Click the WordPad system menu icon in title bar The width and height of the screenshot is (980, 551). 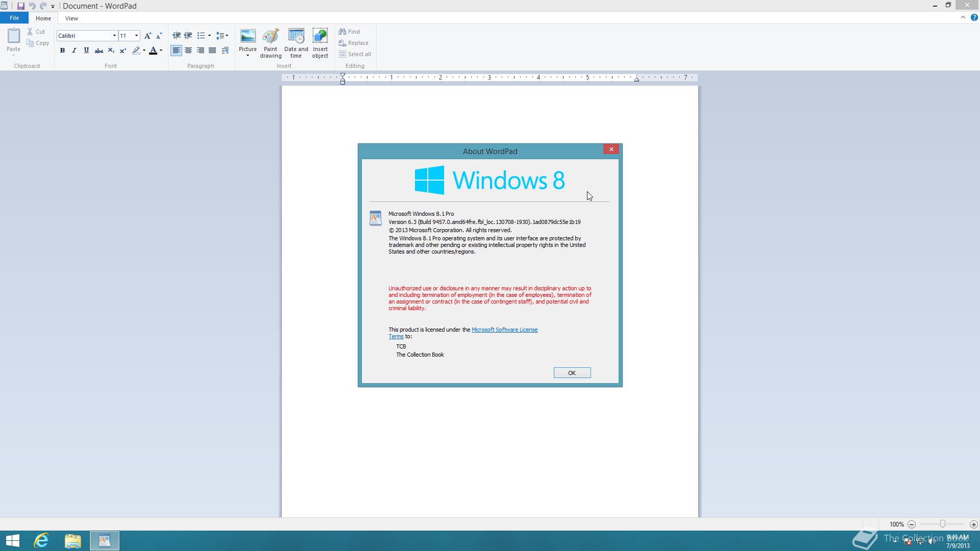click(4, 6)
